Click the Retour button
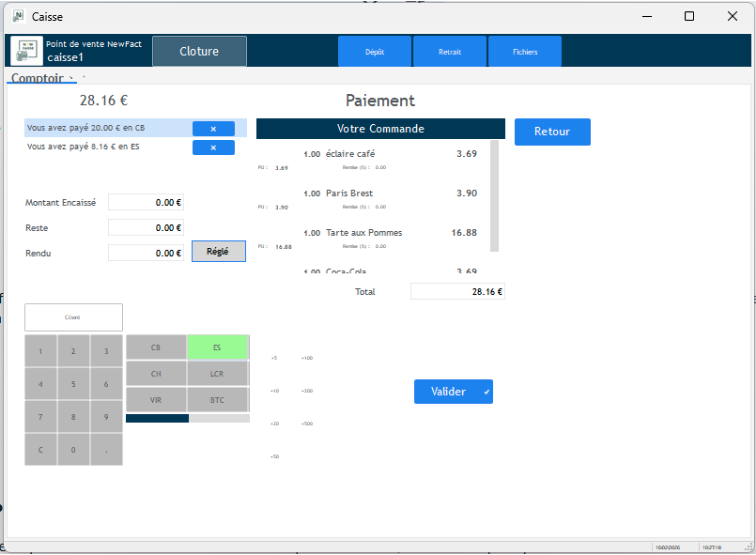This screenshot has height=555, width=756. (x=553, y=132)
